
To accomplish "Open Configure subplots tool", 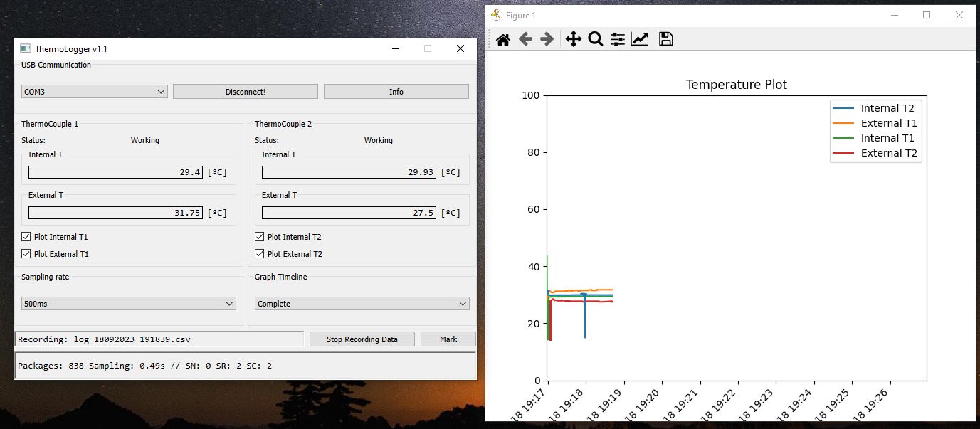I will (618, 39).
